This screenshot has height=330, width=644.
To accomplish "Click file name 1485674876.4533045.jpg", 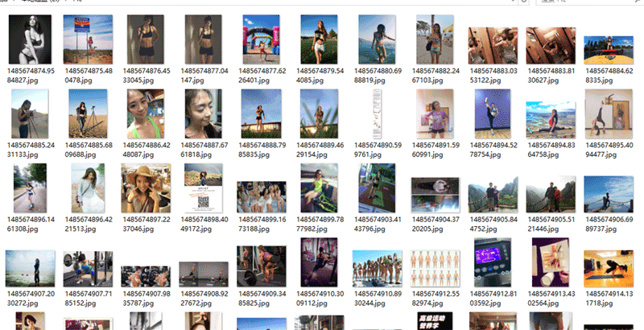I will tap(147, 76).
